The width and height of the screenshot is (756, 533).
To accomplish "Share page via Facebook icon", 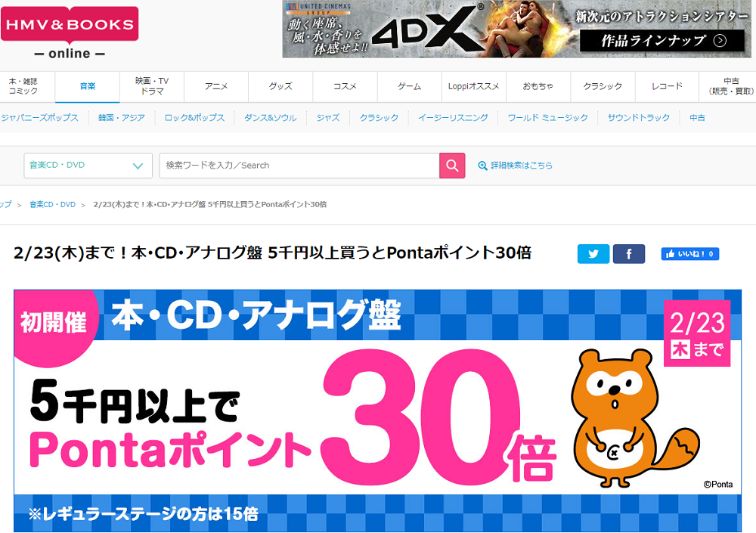I will pos(629,254).
